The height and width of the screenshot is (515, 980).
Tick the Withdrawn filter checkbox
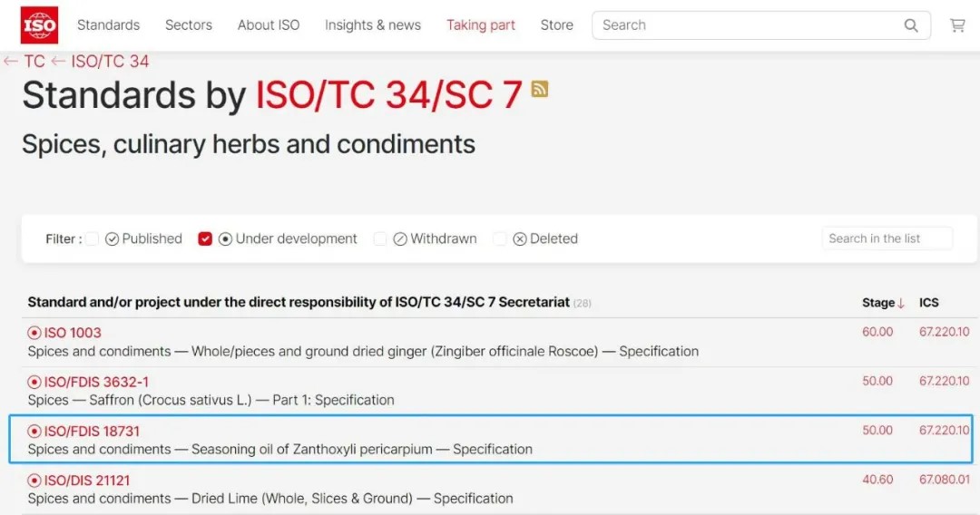click(380, 238)
